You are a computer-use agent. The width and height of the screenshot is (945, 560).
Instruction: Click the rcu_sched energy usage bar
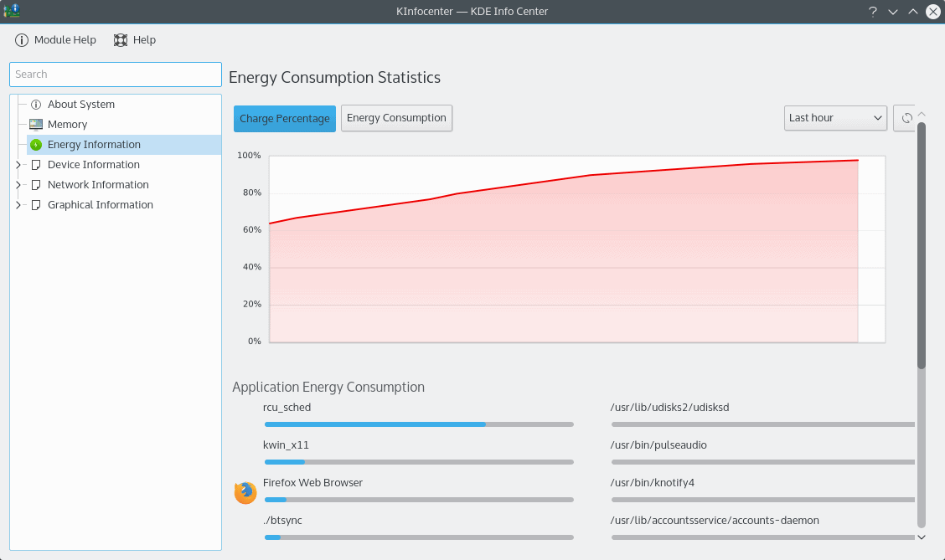[x=419, y=424]
